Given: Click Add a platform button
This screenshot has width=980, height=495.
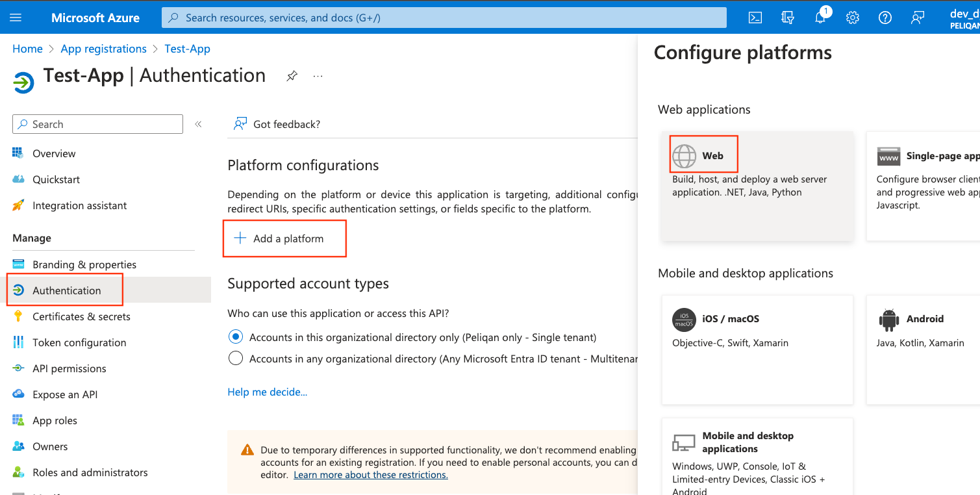Looking at the screenshot, I should pos(279,238).
